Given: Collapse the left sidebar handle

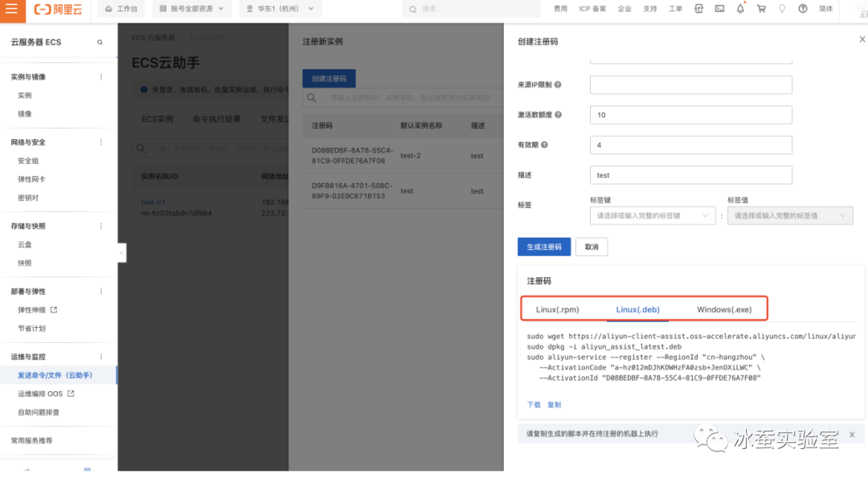Looking at the screenshot, I should tap(122, 253).
